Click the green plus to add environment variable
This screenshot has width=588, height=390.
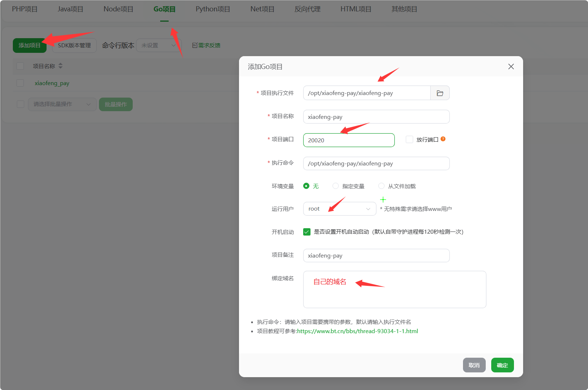point(383,199)
